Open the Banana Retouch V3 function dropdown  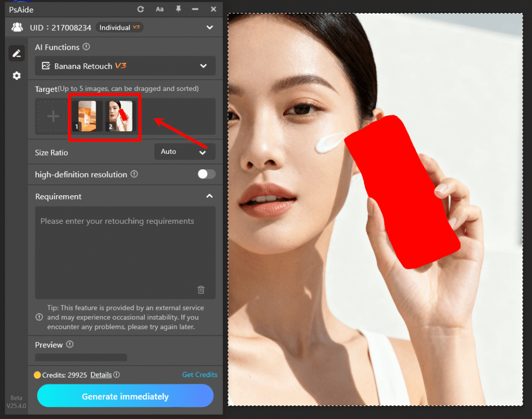tap(125, 66)
